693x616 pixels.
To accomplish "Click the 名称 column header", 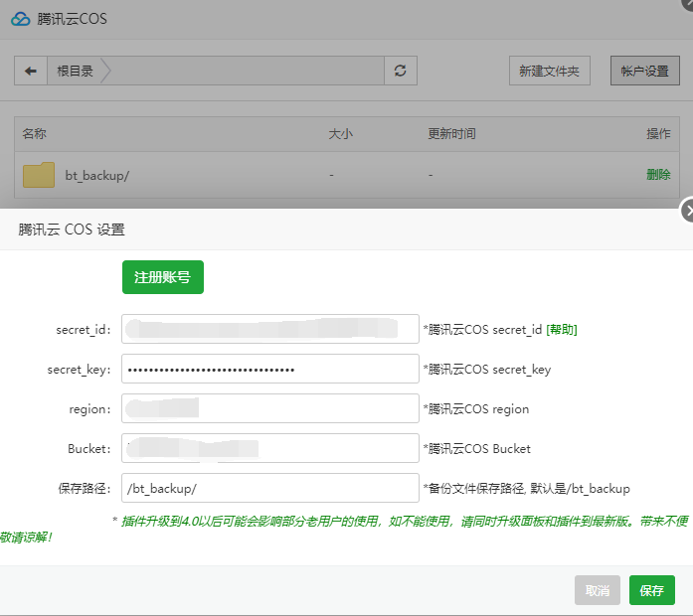I will 35,133.
